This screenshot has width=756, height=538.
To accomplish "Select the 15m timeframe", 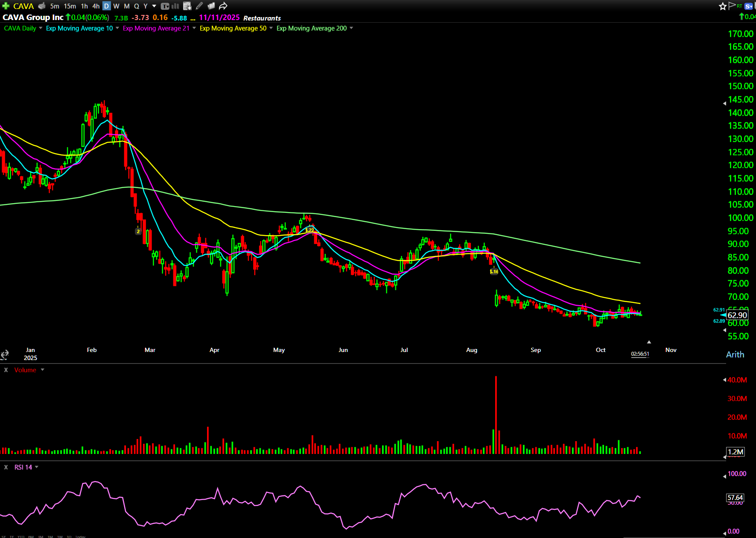I will [x=70, y=6].
